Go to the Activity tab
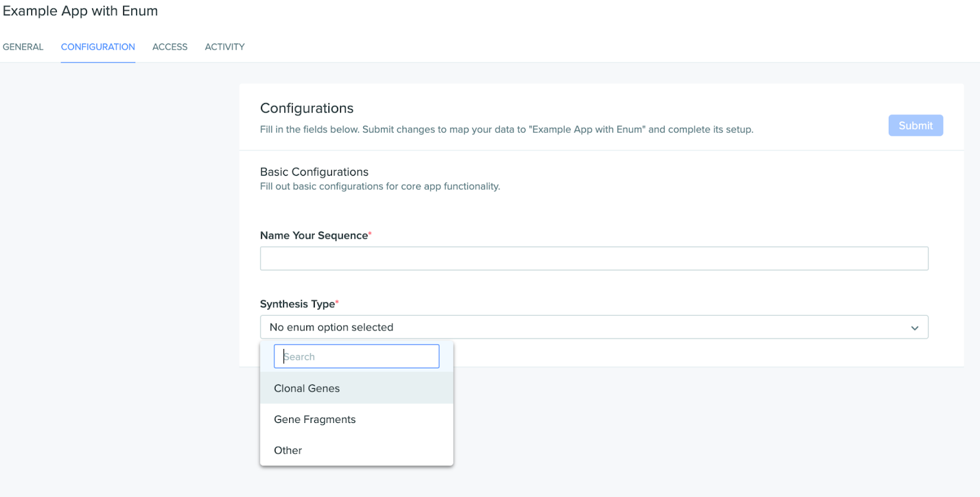This screenshot has height=497, width=980. click(x=225, y=47)
